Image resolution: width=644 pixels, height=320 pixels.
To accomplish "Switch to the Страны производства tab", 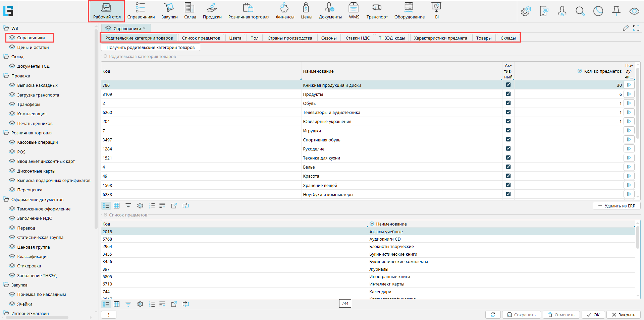I will [289, 38].
